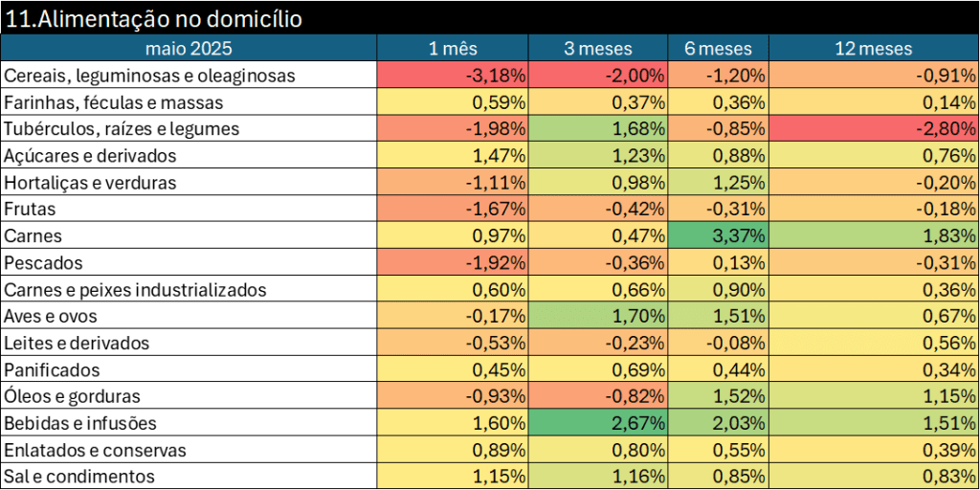Viewport: 980px width, 490px height.
Task: Select the red cell showing -3,18%
Action: point(453,75)
